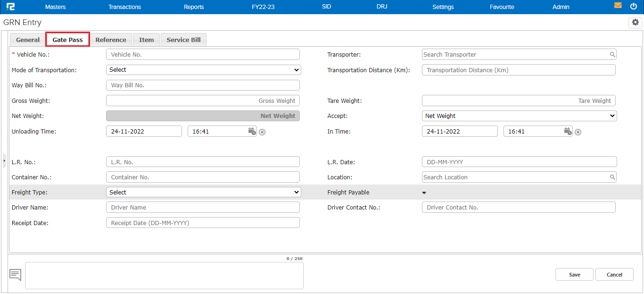Click the Transporter search magnifier icon
This screenshot has height=294, width=644.
(x=612, y=55)
